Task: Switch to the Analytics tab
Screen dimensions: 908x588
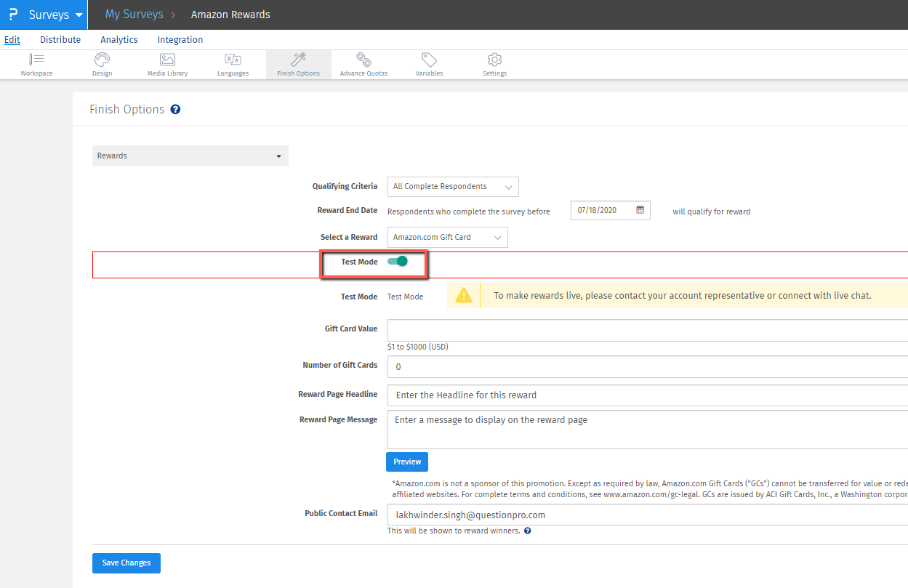Action: point(119,40)
